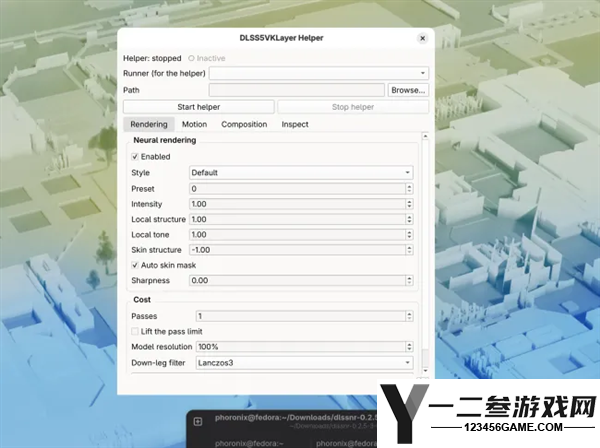Expand the Down-leg filter Lanczos3 dropdown

point(305,363)
